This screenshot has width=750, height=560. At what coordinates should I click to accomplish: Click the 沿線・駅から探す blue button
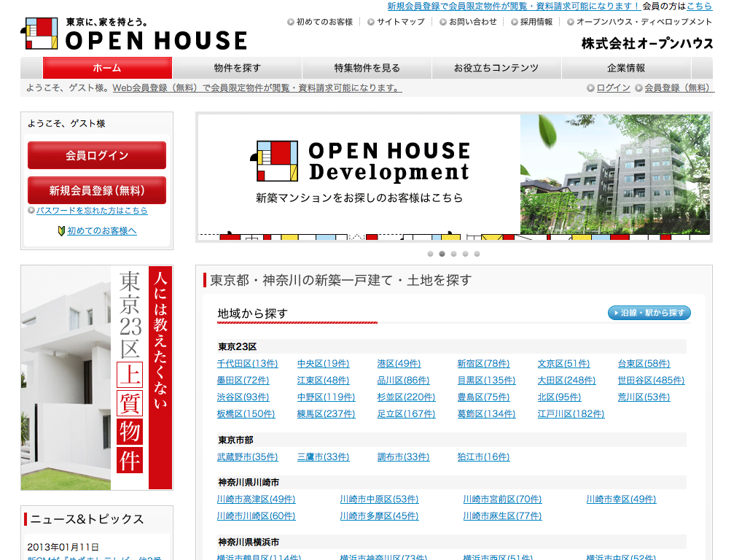649,313
